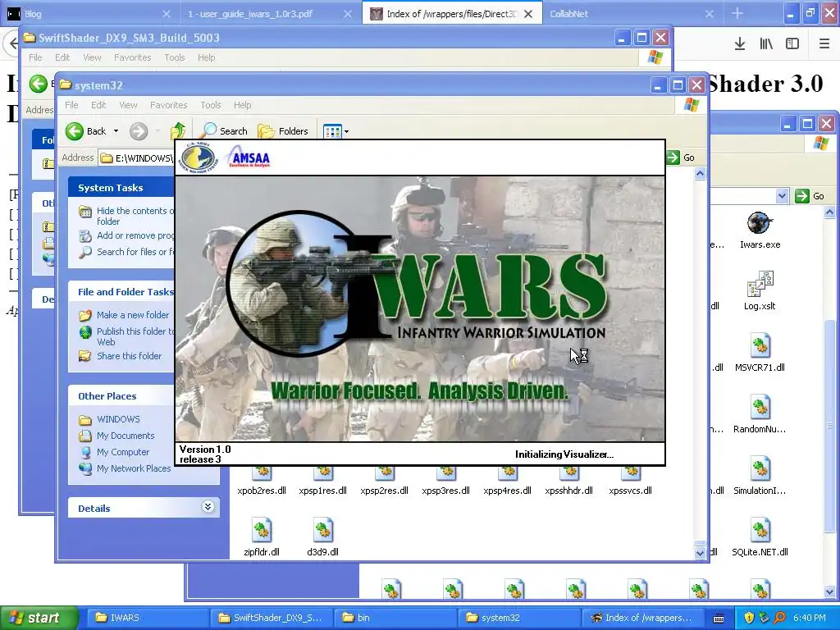The image size is (840, 630).
Task: Click the Start button
Action: (x=39, y=618)
